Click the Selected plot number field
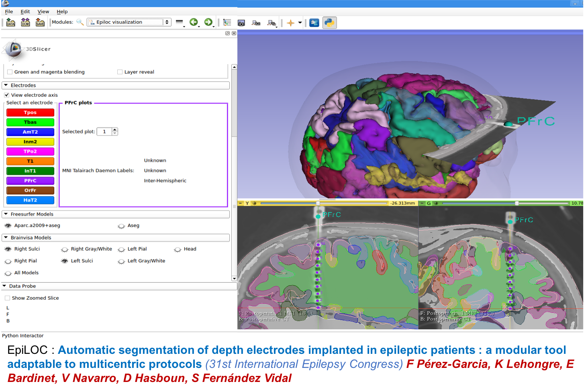This screenshot has width=584, height=392. click(x=104, y=132)
